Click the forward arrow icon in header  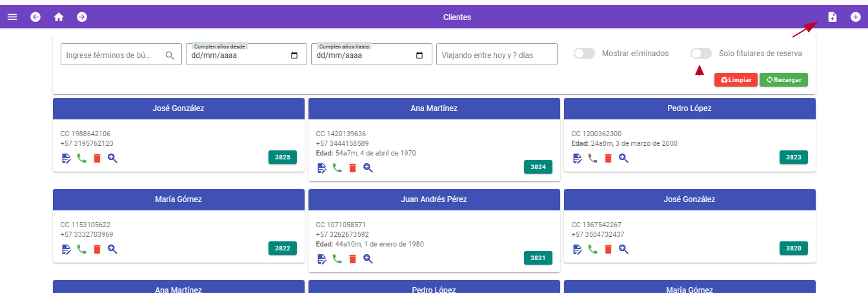pos(82,17)
